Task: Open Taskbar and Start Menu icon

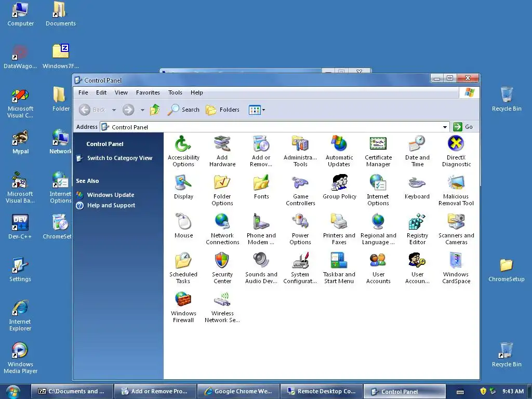Action: pos(339,268)
